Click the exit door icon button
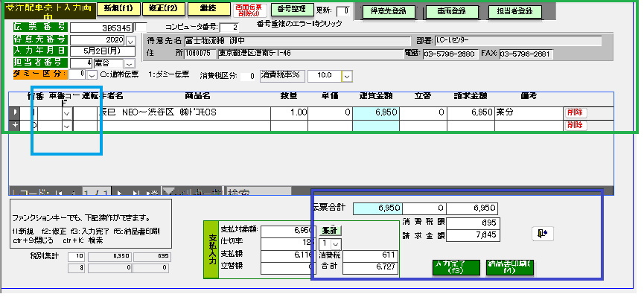Image resolution: width=644 pixels, height=297 pixels. pos(542,233)
